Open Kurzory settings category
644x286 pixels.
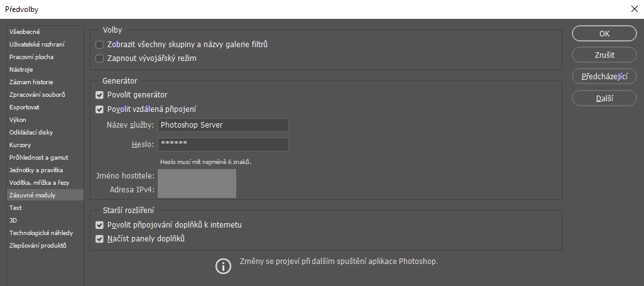click(x=20, y=145)
